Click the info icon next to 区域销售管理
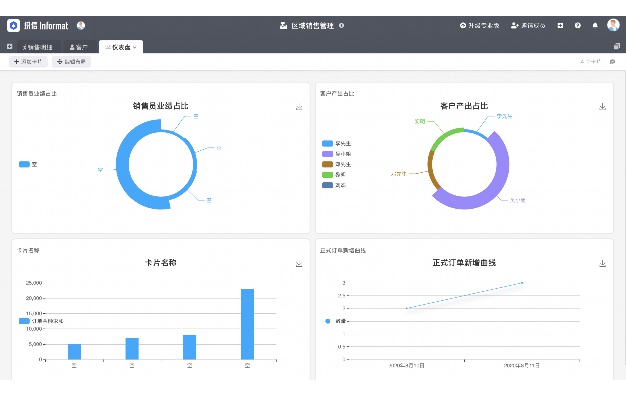This screenshot has height=396, width=626. [x=341, y=26]
